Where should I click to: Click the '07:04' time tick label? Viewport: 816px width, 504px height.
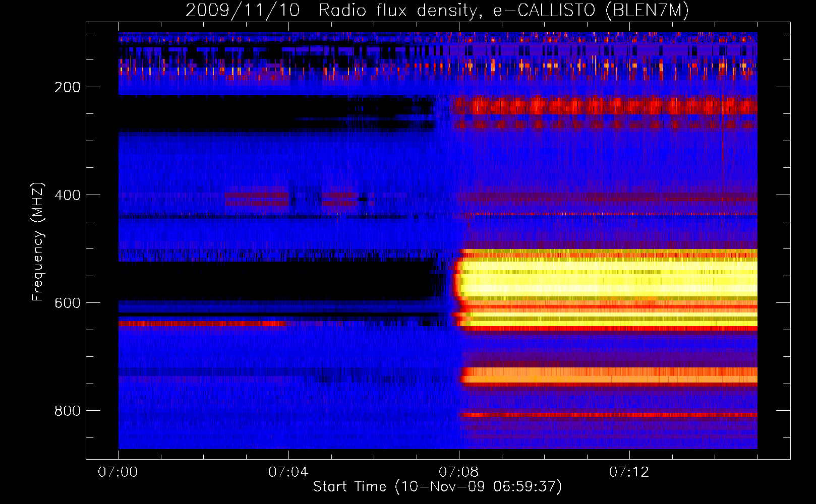[288, 472]
